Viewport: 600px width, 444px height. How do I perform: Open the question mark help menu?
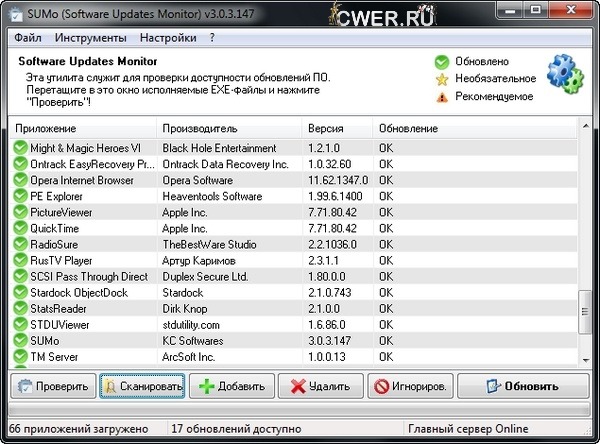(212, 38)
